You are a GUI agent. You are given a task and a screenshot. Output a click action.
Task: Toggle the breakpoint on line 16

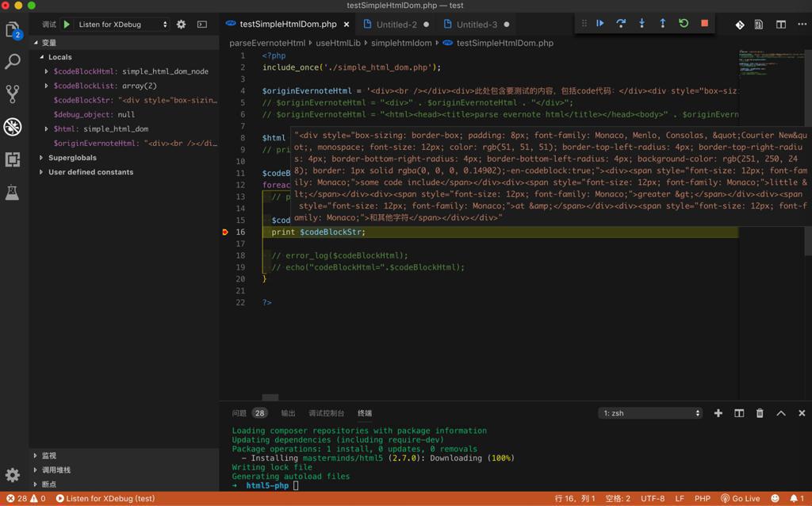coord(225,232)
